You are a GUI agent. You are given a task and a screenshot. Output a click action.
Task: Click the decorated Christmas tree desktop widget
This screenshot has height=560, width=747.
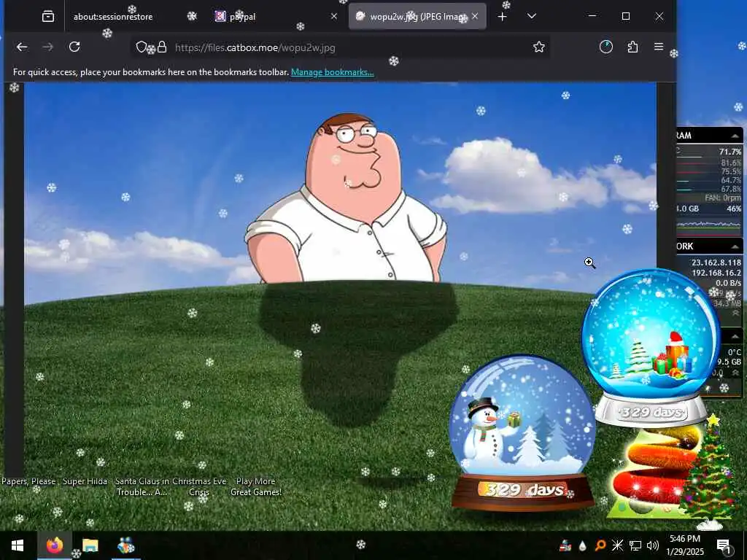click(709, 472)
